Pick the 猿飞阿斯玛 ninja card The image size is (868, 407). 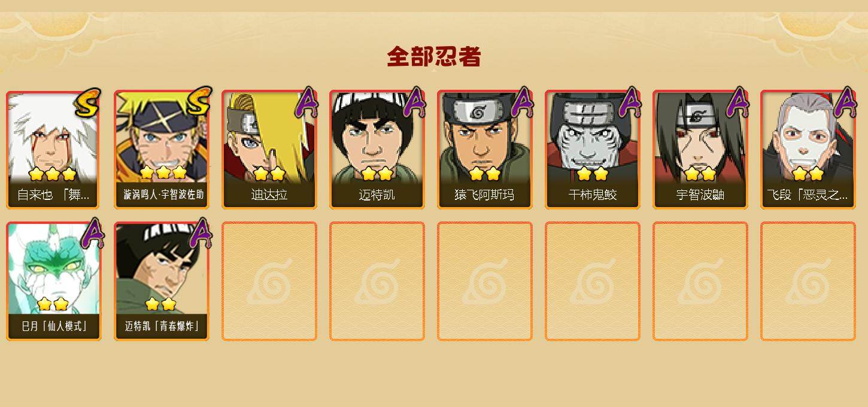pos(485,150)
